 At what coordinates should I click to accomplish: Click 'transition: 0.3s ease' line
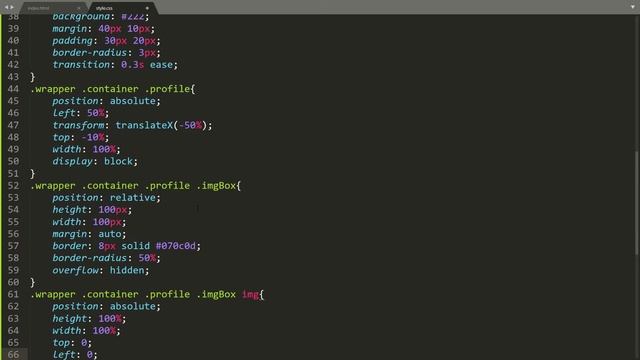[x=115, y=65]
